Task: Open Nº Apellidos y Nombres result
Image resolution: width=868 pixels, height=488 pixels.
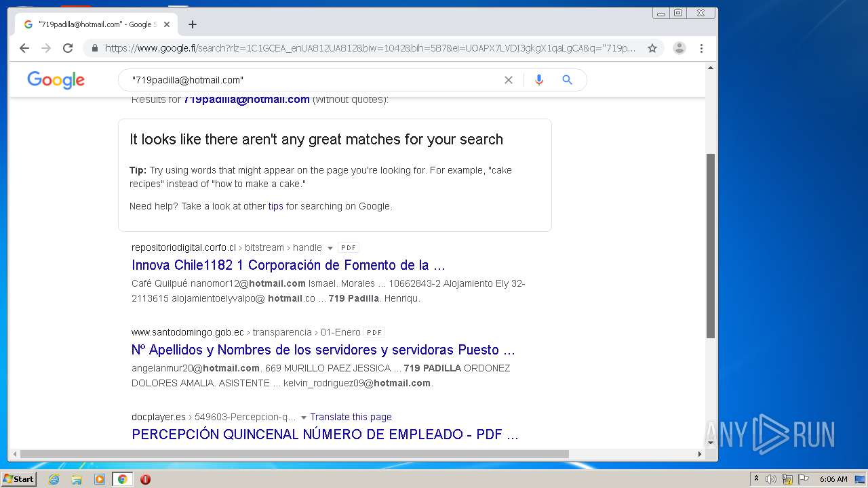Action: (x=323, y=350)
